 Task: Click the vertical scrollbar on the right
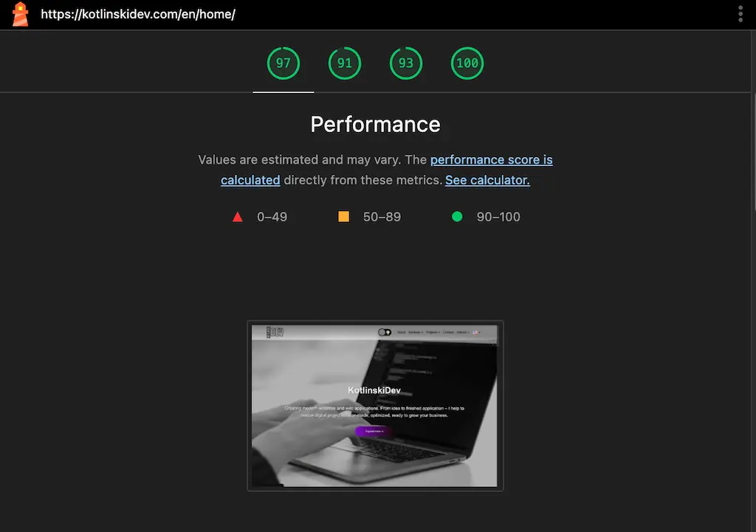point(753,152)
